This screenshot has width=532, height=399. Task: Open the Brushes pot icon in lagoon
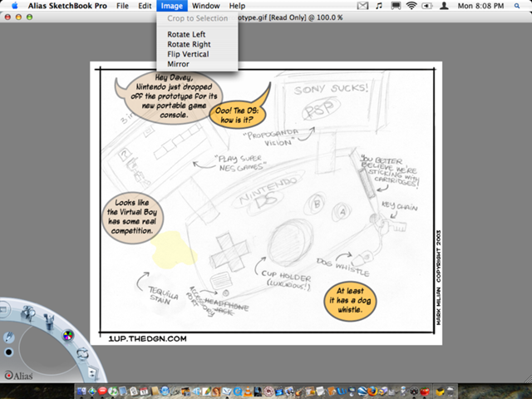(x=49, y=321)
